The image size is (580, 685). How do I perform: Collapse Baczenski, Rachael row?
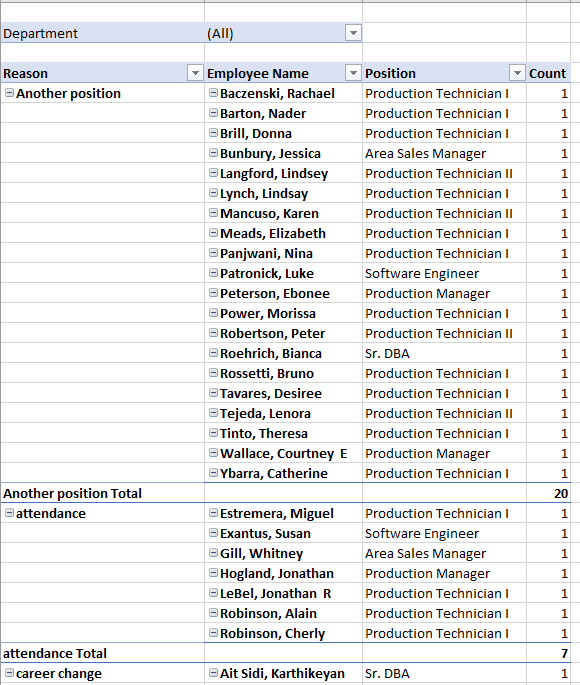click(213, 93)
